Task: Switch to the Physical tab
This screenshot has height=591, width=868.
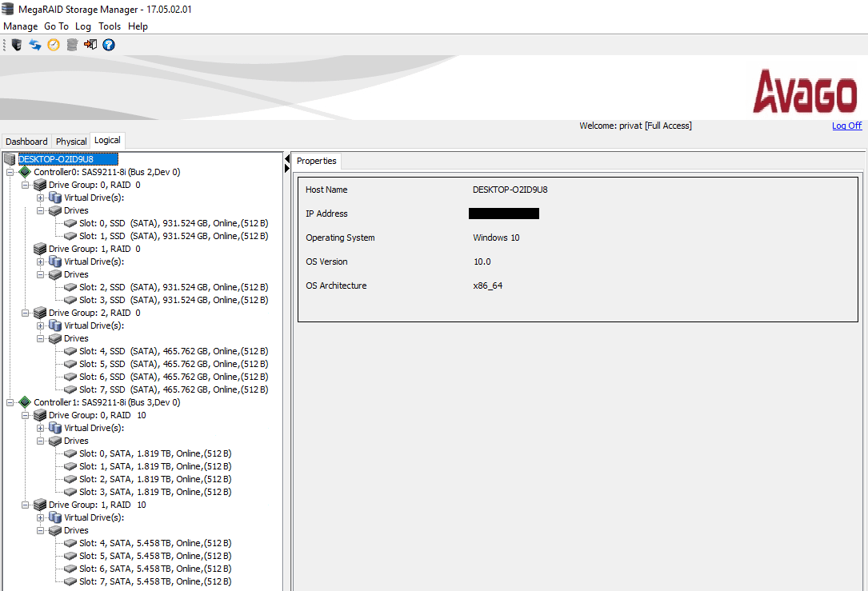Action: pos(71,142)
